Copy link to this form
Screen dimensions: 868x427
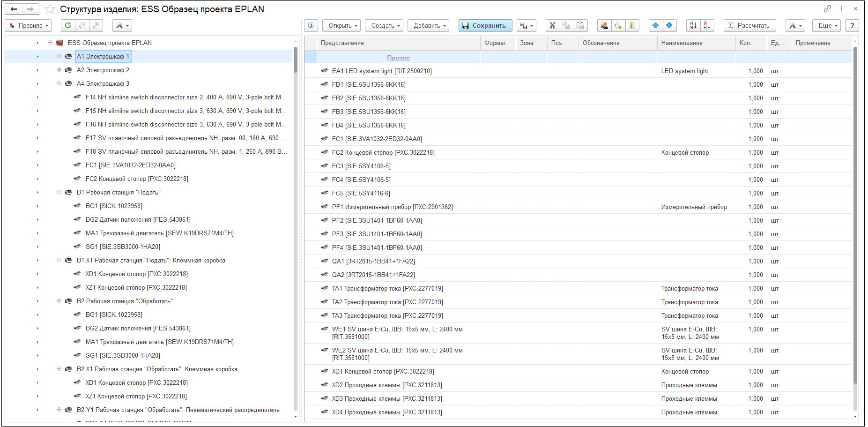pyautogui.click(x=827, y=9)
